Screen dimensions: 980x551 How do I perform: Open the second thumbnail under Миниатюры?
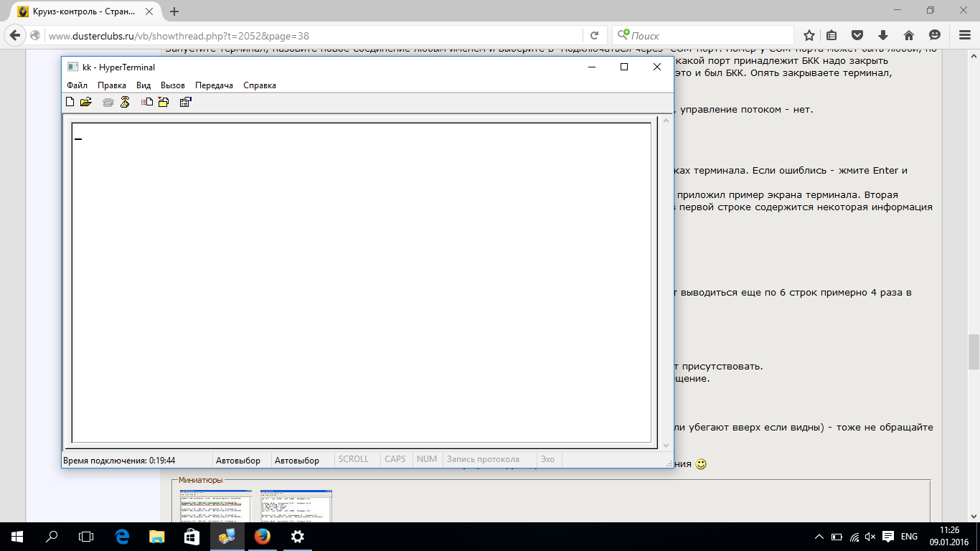296,505
